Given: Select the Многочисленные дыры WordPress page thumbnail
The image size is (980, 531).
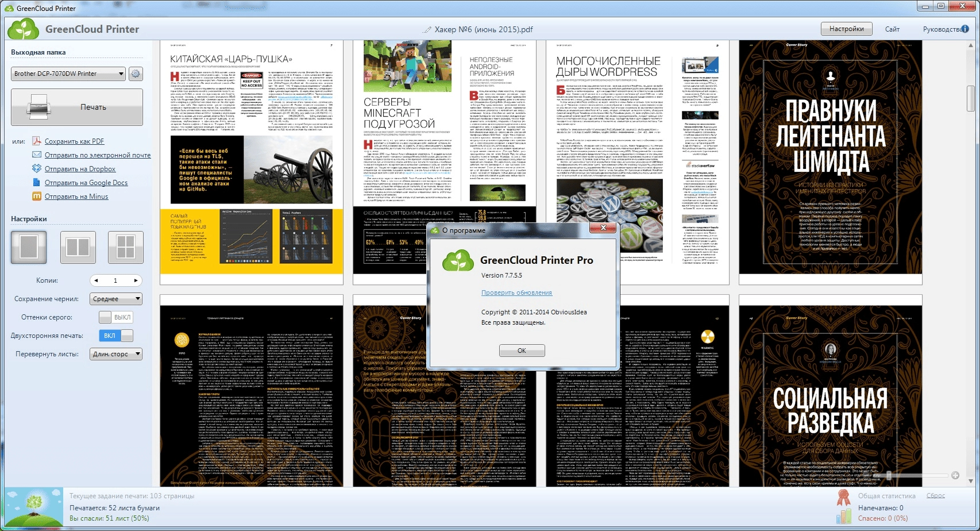Looking at the screenshot, I should (638, 163).
